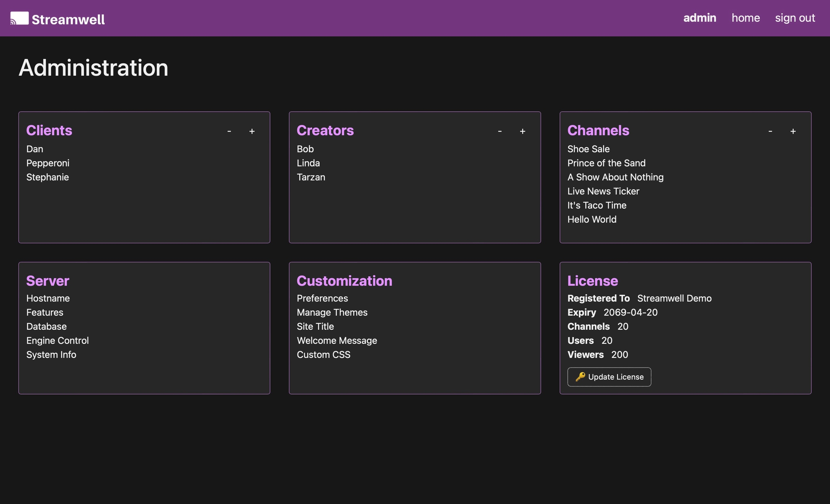Screen dimensions: 830x504
Task: Click the sign out link
Action: point(795,18)
